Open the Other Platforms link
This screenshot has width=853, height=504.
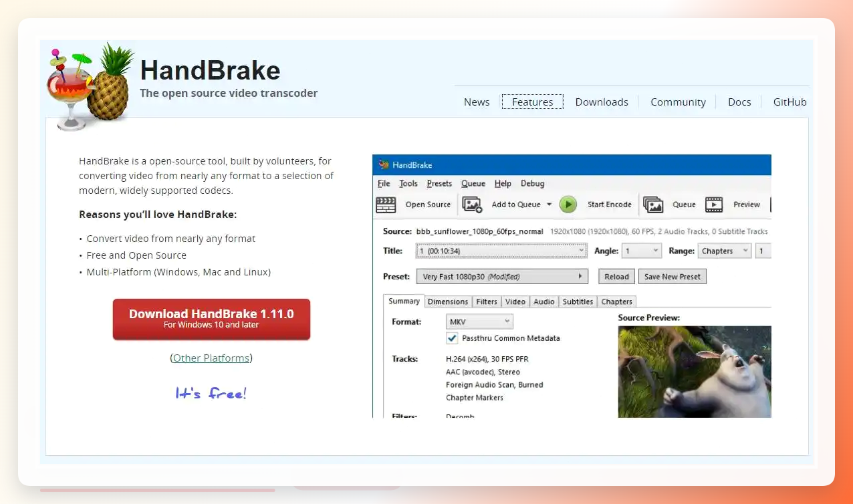pos(211,358)
